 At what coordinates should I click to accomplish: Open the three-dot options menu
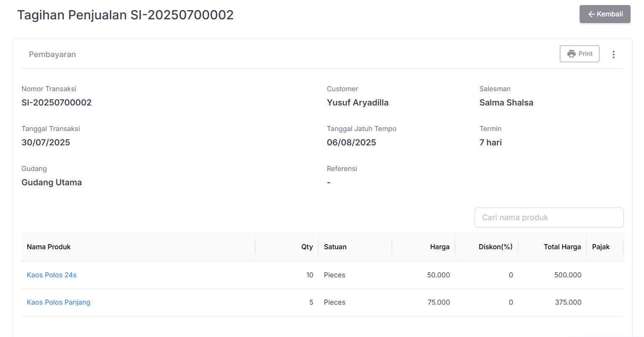pyautogui.click(x=614, y=54)
